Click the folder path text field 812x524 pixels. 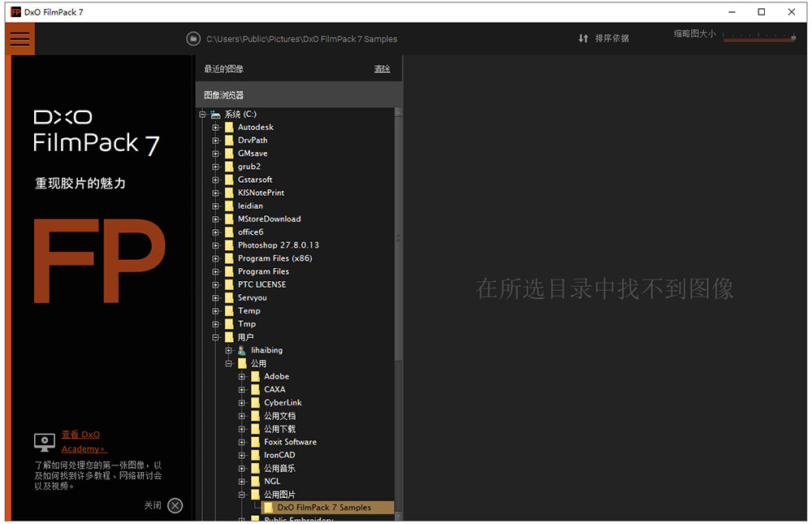point(301,39)
